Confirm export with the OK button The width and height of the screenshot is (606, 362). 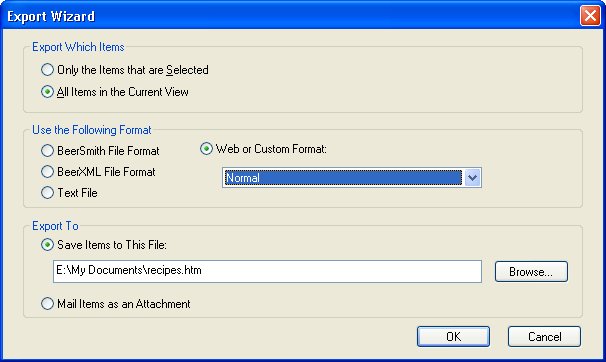(453, 337)
